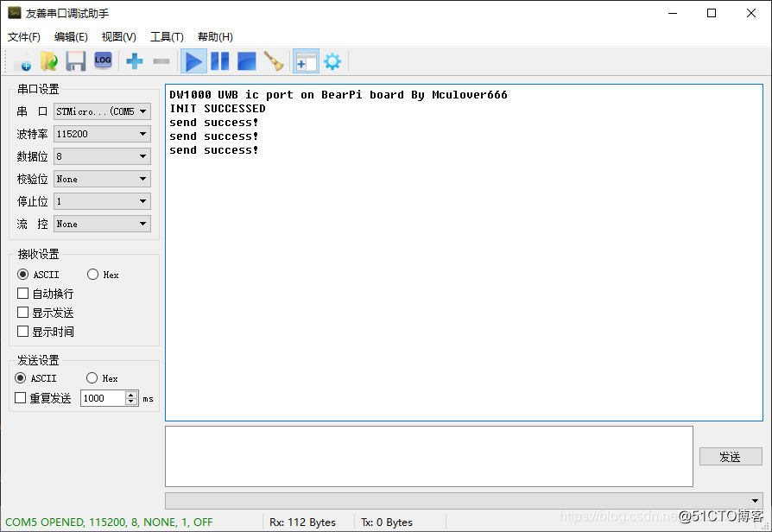Increase the repeat interval with up arrow
The image size is (772, 532).
coord(131,395)
